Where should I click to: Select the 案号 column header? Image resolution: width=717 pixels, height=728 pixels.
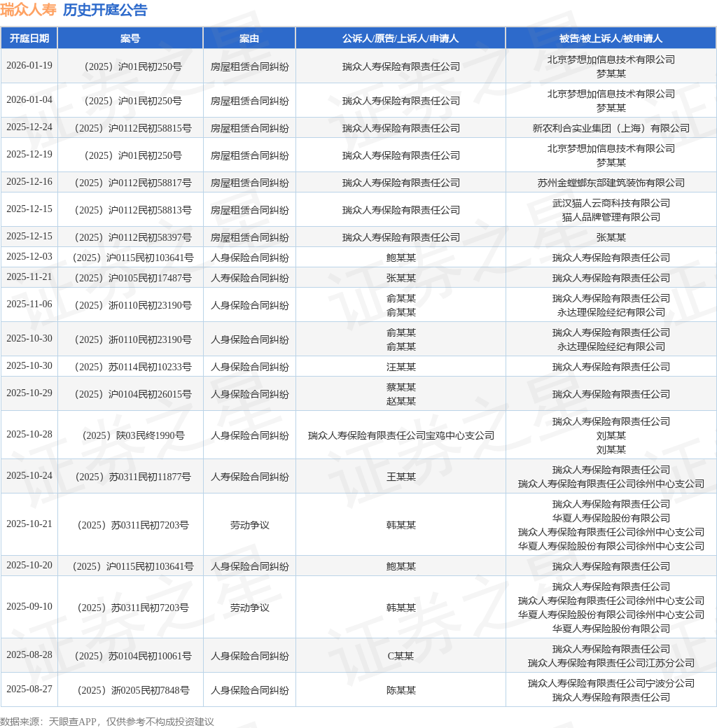tap(130, 38)
